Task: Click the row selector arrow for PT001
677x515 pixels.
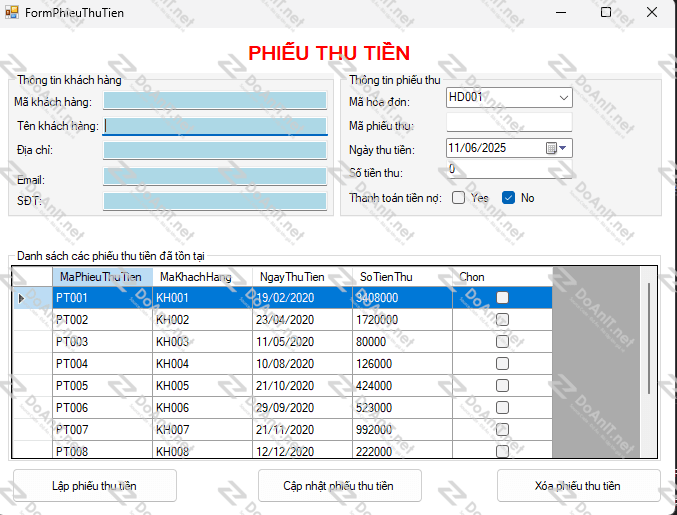Action: click(21, 298)
